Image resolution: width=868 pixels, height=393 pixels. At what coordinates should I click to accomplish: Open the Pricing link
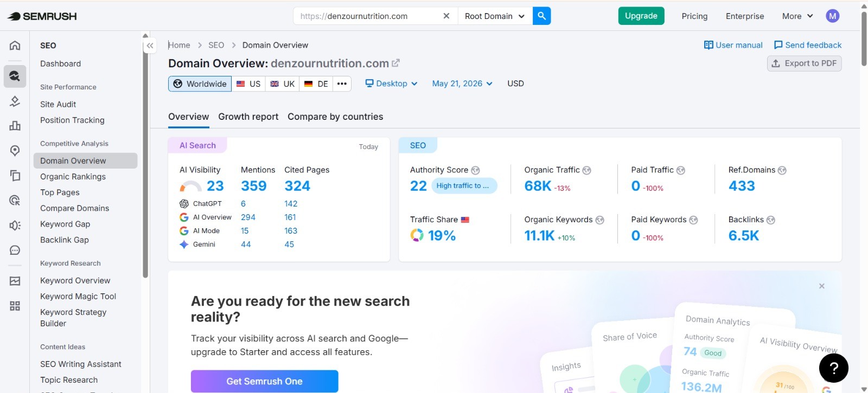pos(694,16)
